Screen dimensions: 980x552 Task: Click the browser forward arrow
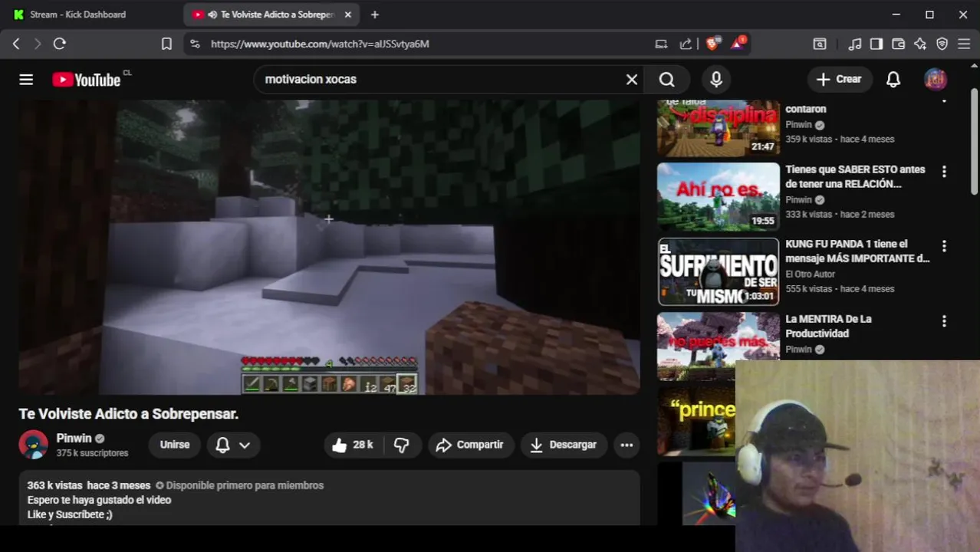pos(38,44)
